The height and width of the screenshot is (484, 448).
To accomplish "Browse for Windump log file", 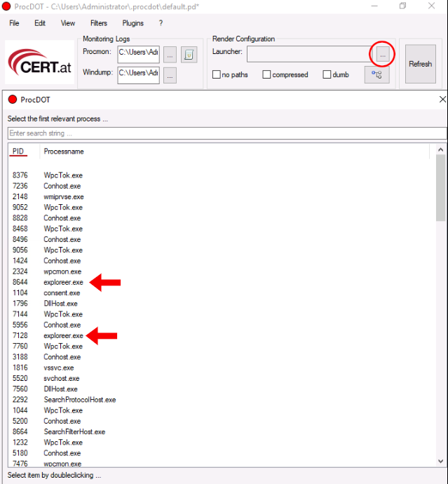I will pyautogui.click(x=170, y=76).
